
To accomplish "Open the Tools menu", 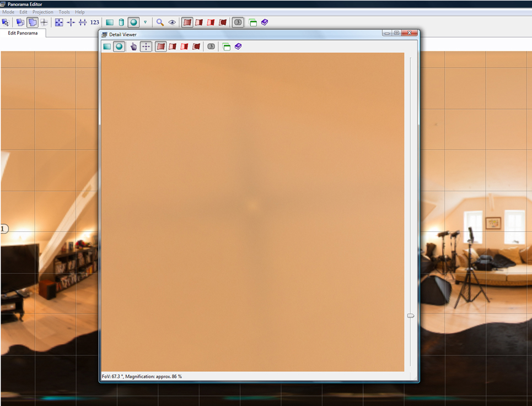I will pyautogui.click(x=64, y=12).
